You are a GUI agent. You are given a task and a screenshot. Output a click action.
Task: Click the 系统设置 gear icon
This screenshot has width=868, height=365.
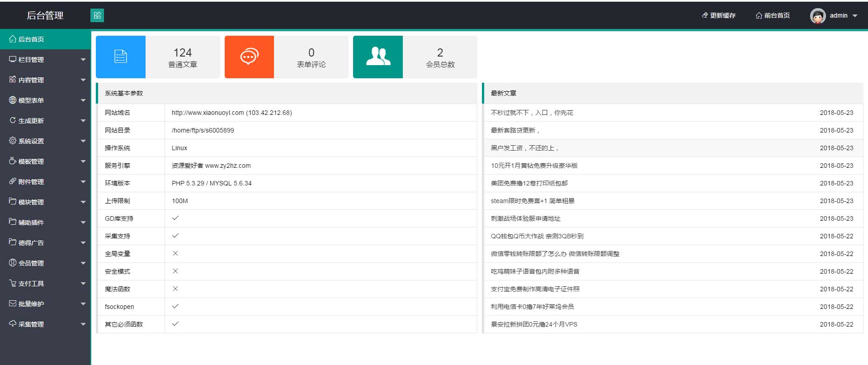pos(13,141)
